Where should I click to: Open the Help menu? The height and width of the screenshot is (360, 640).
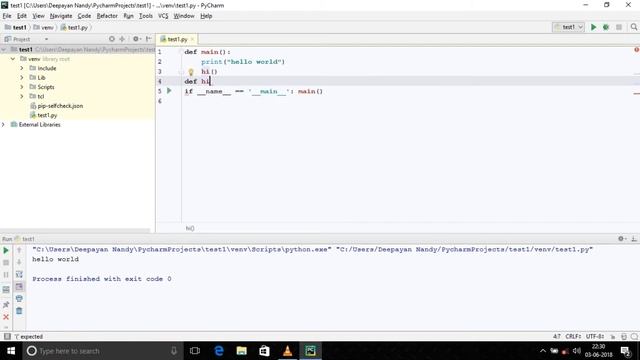(206, 16)
